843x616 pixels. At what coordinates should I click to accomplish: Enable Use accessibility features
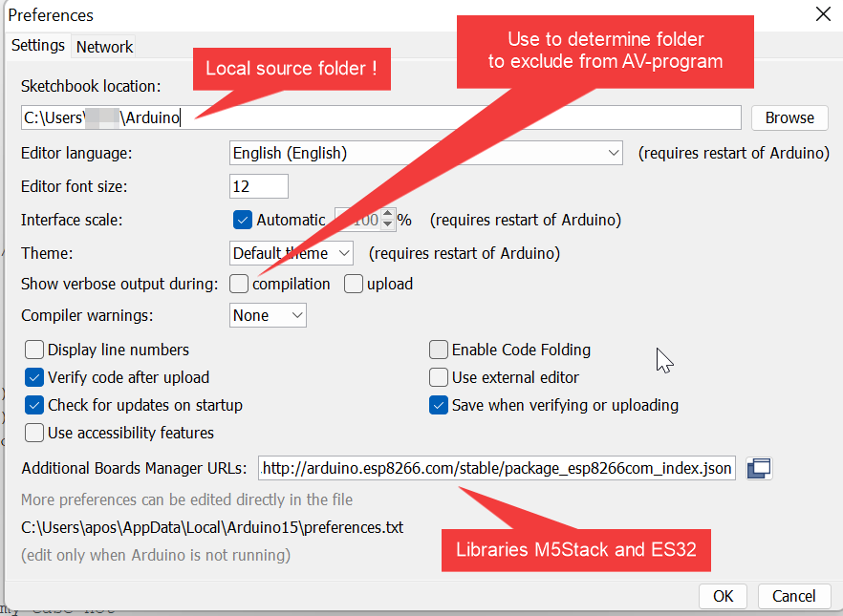tap(33, 433)
